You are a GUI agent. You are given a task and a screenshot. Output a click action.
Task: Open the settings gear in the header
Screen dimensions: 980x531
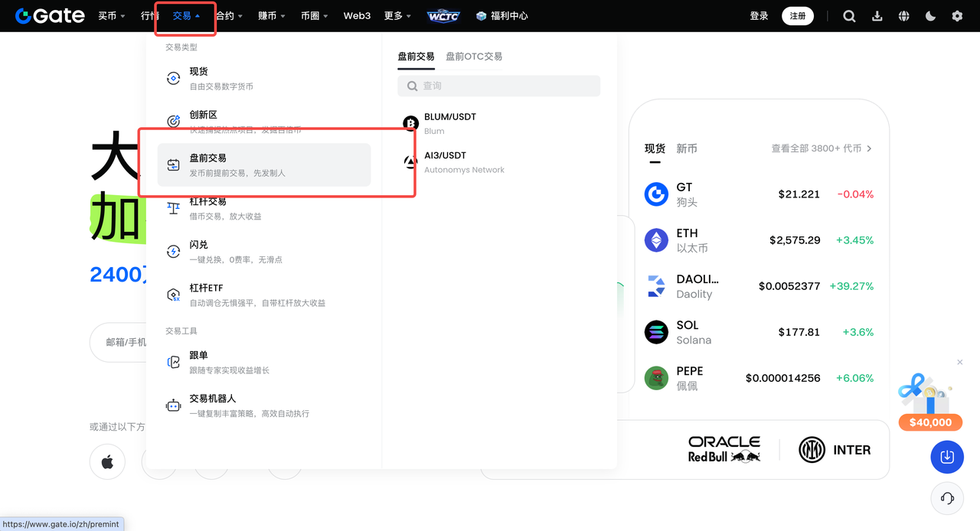pyautogui.click(x=956, y=15)
